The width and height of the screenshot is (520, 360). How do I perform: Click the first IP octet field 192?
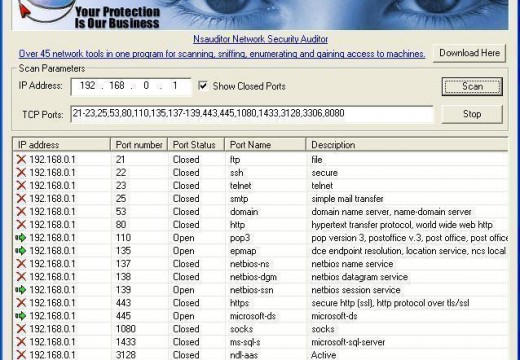click(x=88, y=86)
